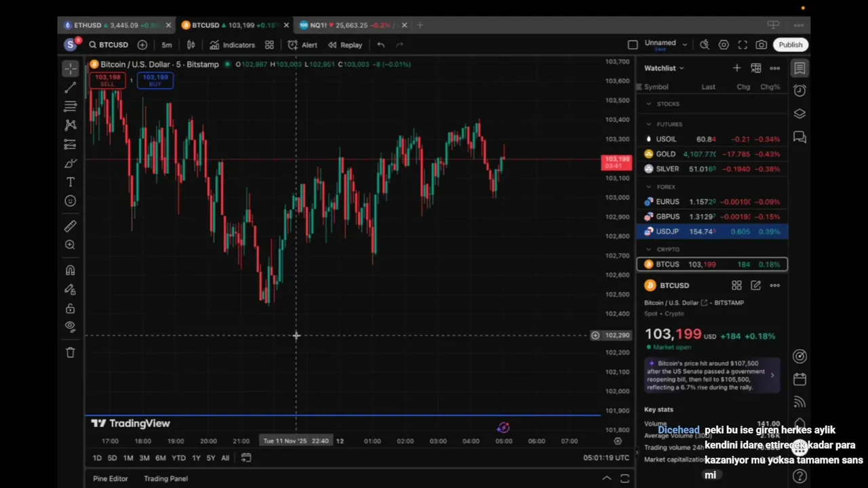Select the GBPUS forex watchlist row
Screen dimensions: 868x488
coord(712,216)
